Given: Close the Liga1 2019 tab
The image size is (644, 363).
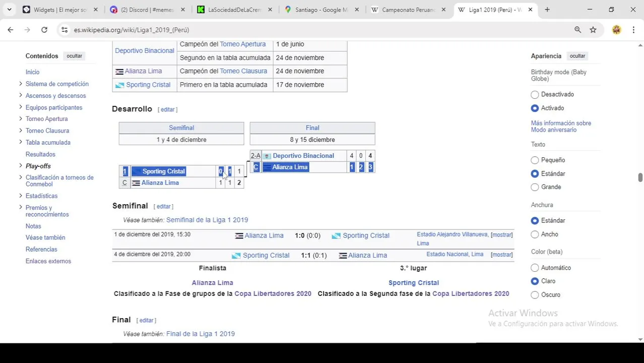Looking at the screenshot, I should click(x=530, y=10).
